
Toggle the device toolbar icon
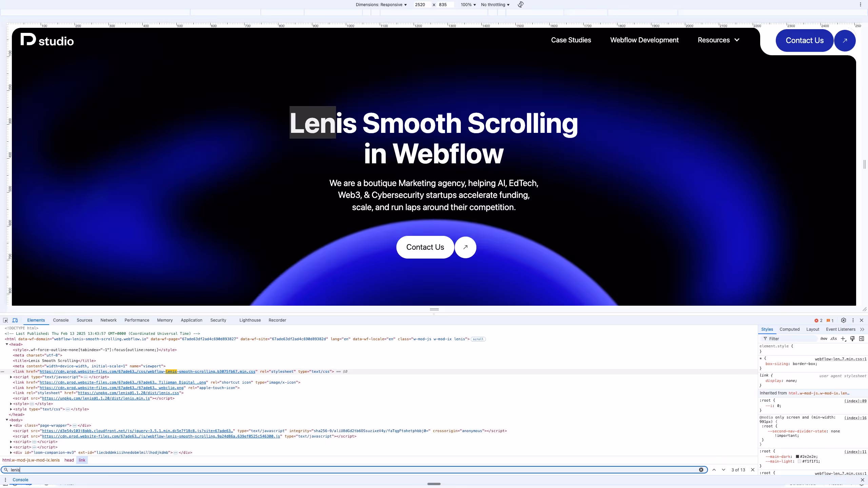click(x=15, y=320)
